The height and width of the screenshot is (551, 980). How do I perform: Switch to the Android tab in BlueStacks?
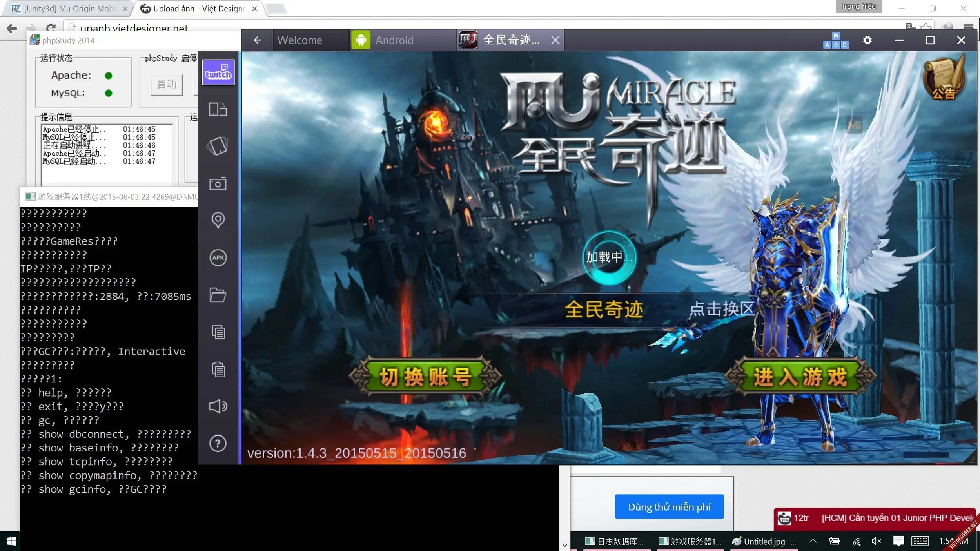(403, 40)
